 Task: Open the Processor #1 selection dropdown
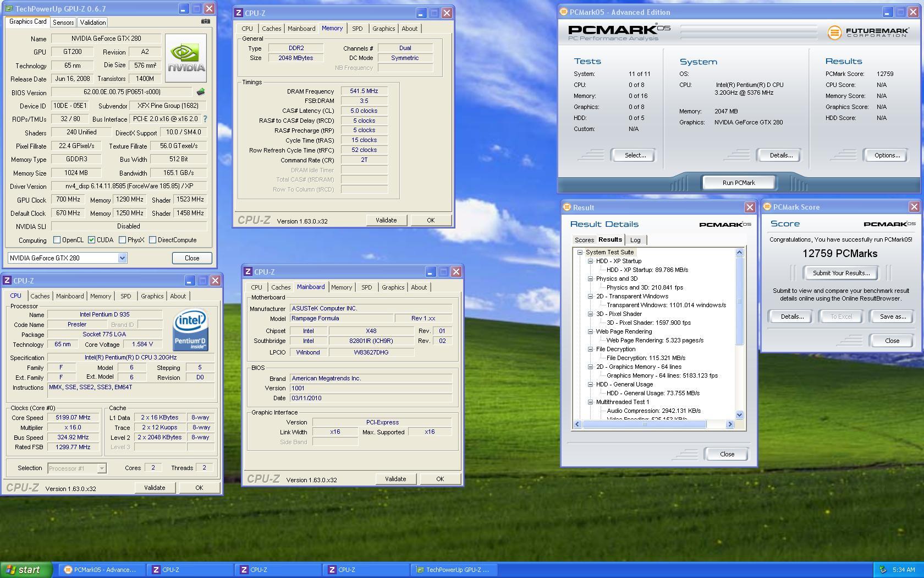pyautogui.click(x=102, y=468)
